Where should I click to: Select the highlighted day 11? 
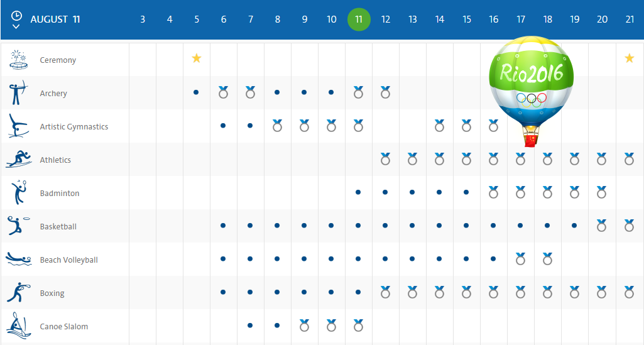pos(359,19)
